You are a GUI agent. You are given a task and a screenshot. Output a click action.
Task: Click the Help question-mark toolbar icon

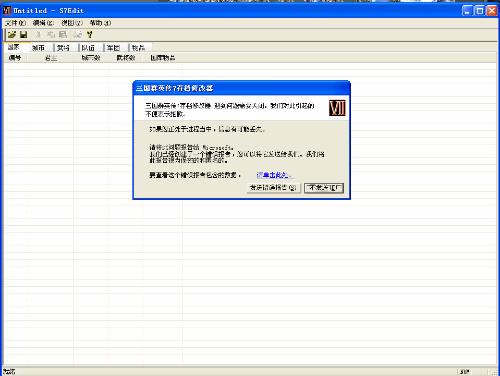[89, 35]
